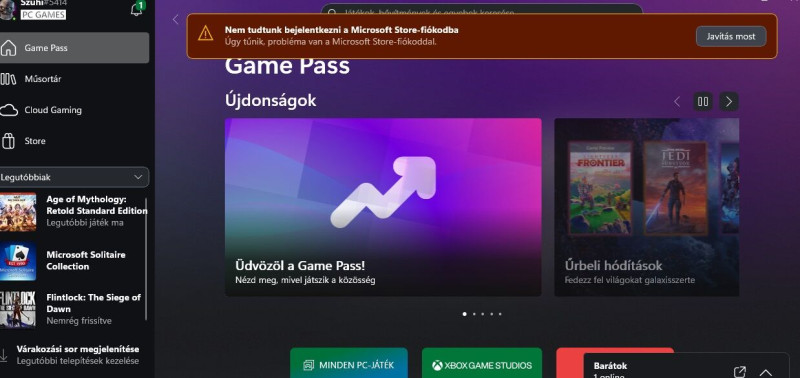
Task: Go back with the arrow beside the banner
Action: click(176, 19)
